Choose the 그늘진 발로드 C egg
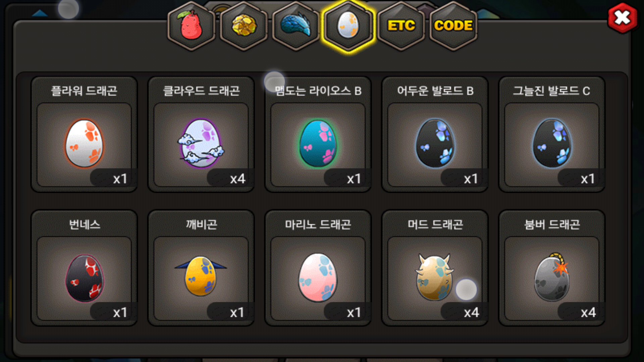The width and height of the screenshot is (644, 362). (x=552, y=143)
